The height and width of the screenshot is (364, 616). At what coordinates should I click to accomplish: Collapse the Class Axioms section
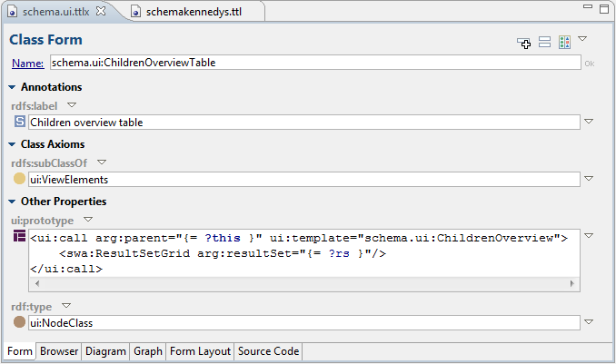tap(12, 144)
